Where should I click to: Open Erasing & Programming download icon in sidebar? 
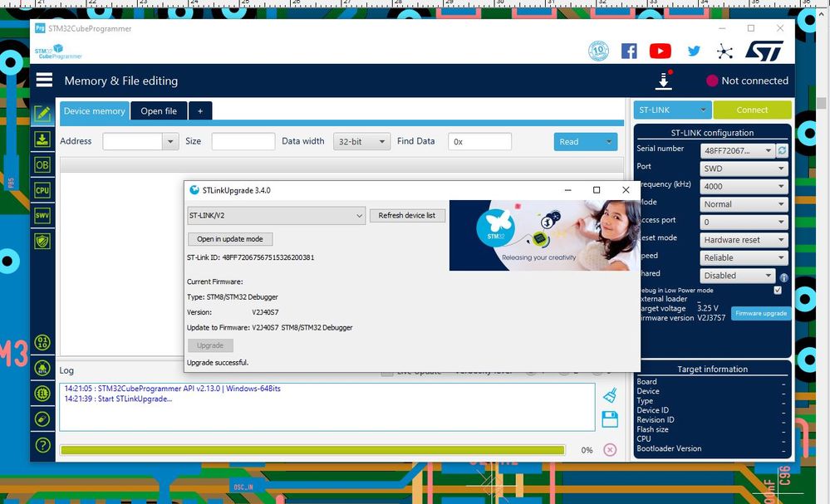42,139
